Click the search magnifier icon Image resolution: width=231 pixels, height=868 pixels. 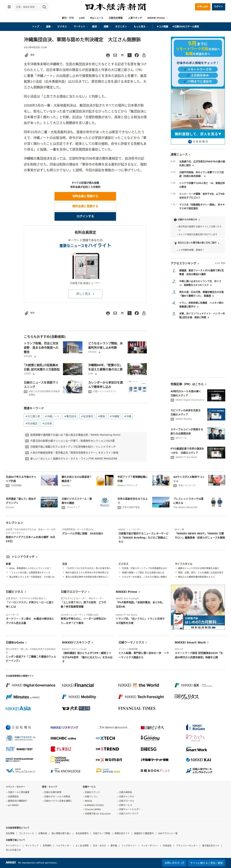(x=44, y=7)
